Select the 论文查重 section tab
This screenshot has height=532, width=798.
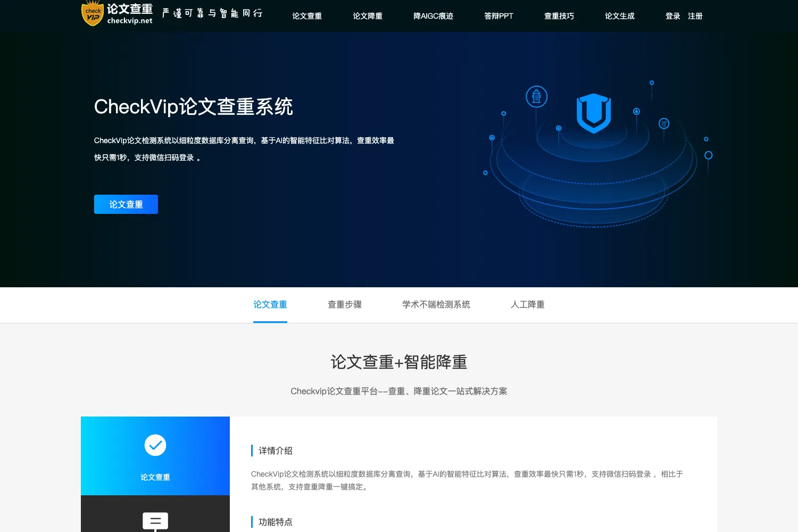[x=270, y=304]
